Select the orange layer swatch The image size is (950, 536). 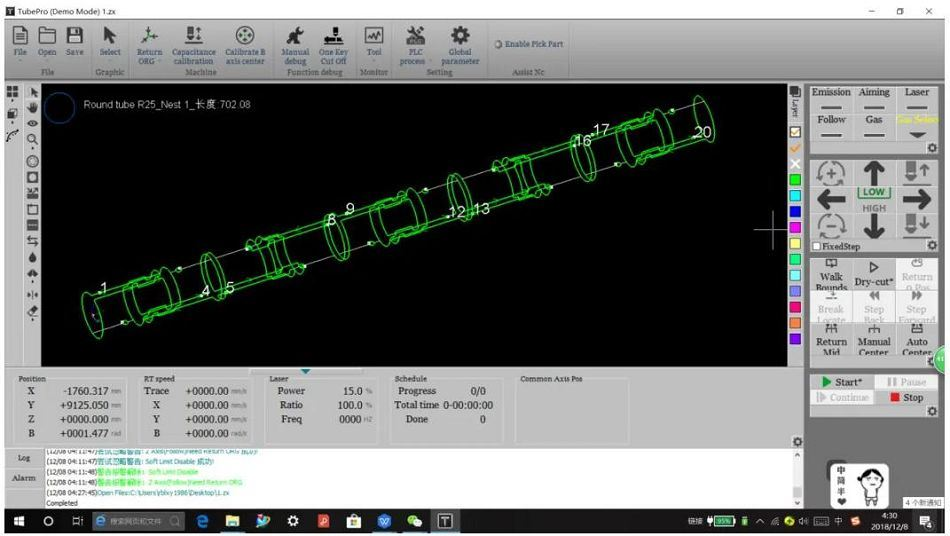(796, 323)
